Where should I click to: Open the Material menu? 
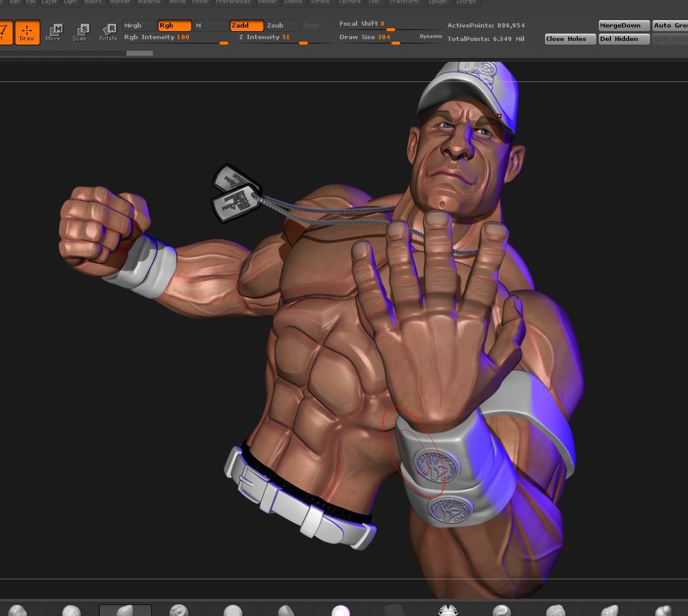pos(149,2)
